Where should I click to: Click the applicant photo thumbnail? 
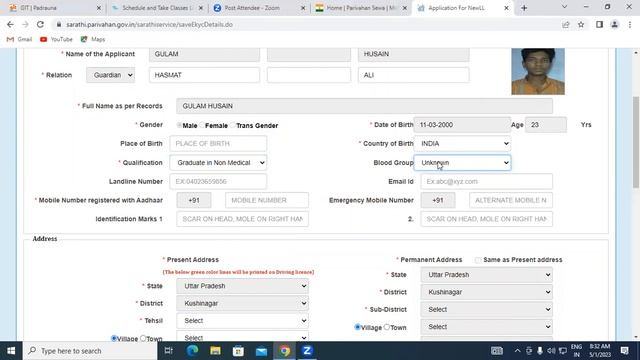pos(538,71)
